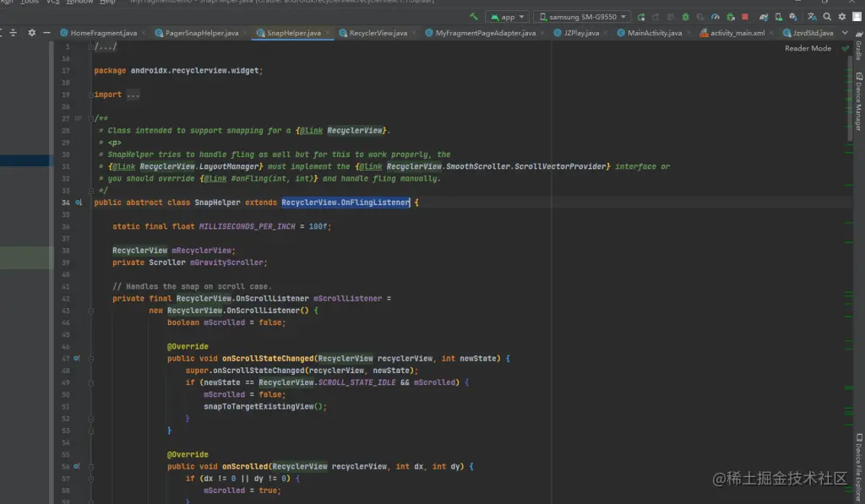Open the project panel options gear
865x504 pixels.
(x=31, y=33)
